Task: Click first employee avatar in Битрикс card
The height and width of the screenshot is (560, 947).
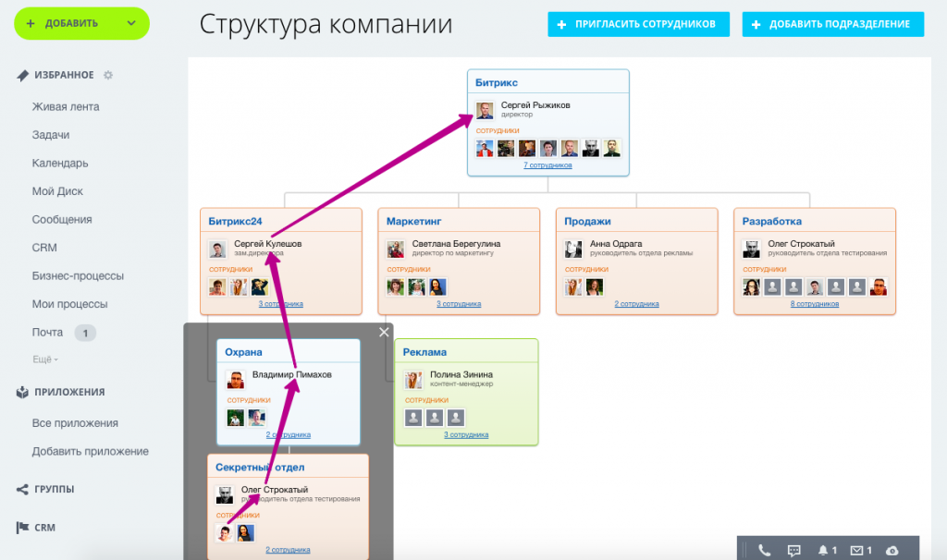Action: [485, 148]
